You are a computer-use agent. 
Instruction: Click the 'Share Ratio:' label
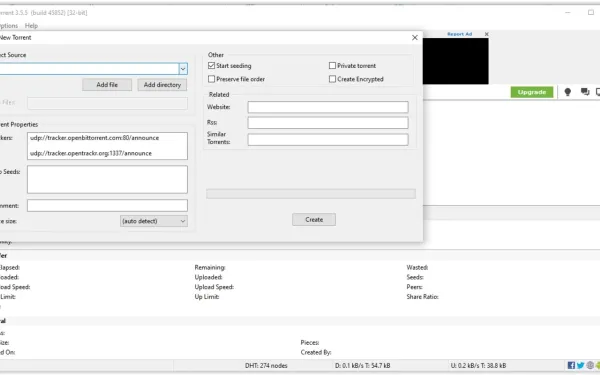click(x=422, y=297)
